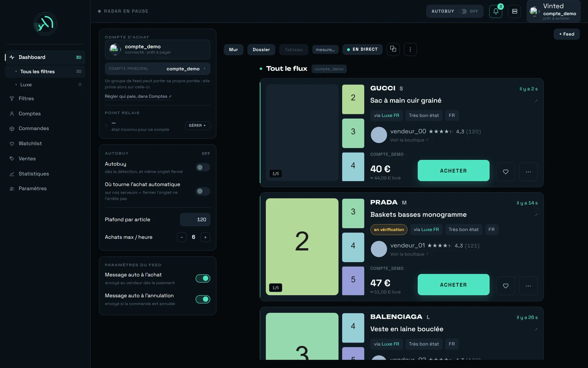Select the Luxe filter in the sidebar
The image size is (588, 368).
[45, 85]
